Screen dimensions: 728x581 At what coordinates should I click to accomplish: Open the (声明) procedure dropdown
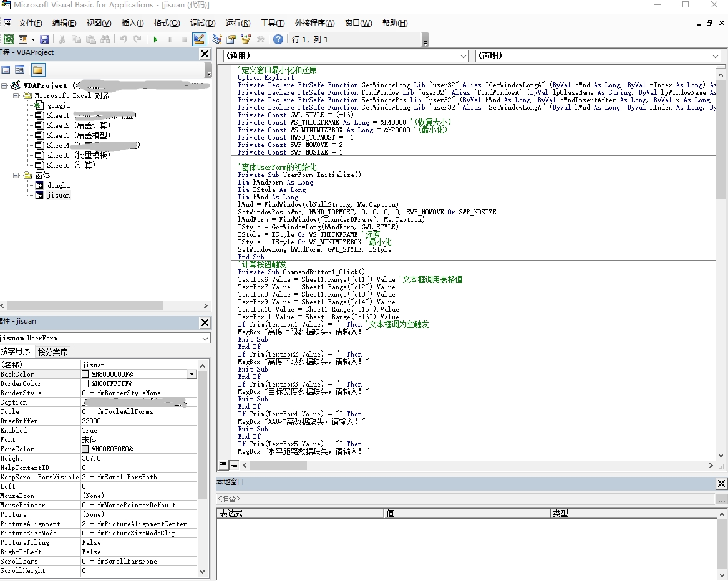pyautogui.click(x=716, y=56)
